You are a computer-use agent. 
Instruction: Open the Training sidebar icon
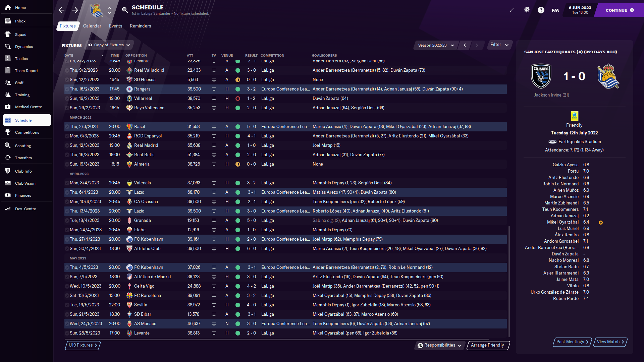tap(8, 95)
